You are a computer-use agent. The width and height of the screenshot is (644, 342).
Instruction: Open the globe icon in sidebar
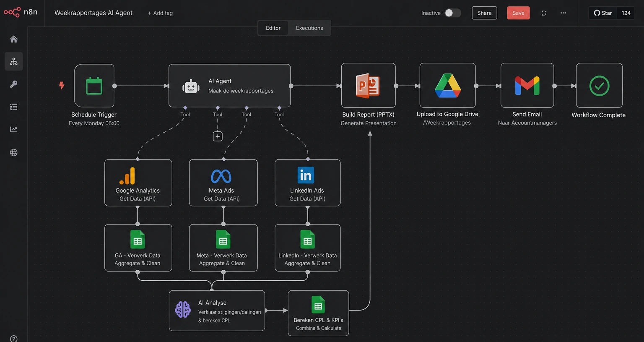[14, 152]
